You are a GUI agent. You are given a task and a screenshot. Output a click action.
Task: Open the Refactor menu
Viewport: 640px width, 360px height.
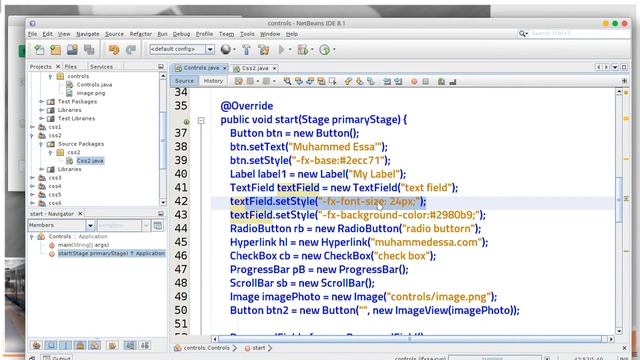click(x=140, y=34)
